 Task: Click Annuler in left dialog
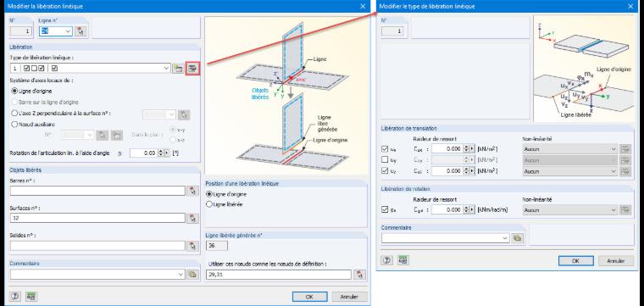pyautogui.click(x=349, y=297)
